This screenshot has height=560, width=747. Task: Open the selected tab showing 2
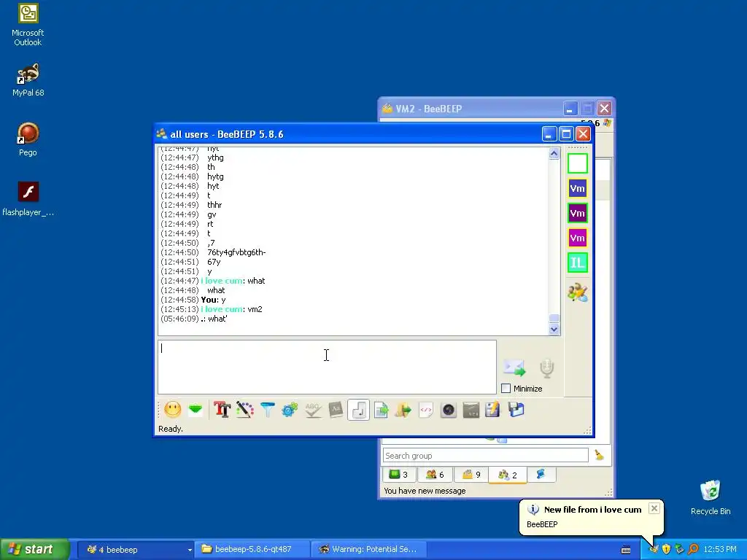tap(508, 475)
